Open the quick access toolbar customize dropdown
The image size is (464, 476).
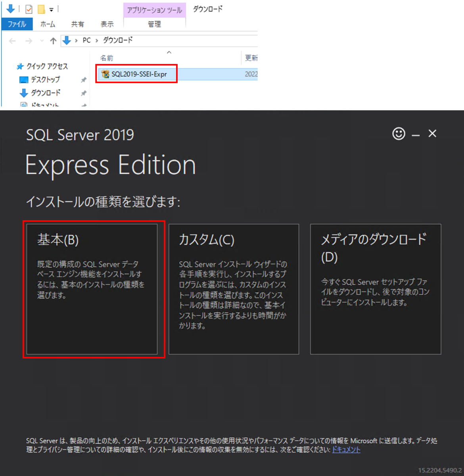pos(51,10)
